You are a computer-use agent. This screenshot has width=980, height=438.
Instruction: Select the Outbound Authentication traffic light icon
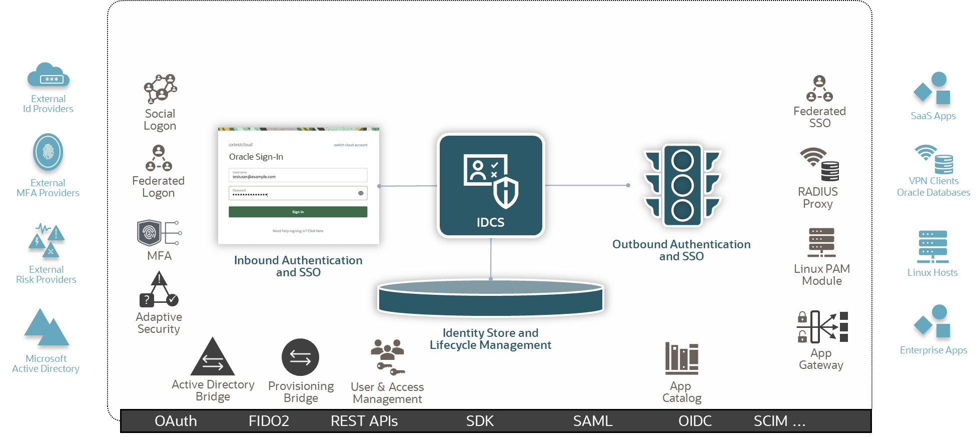tap(682, 185)
